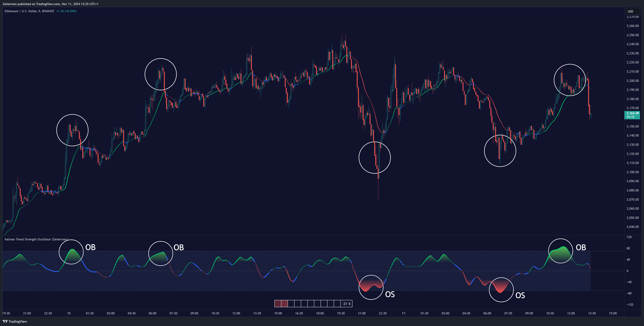This screenshot has width=644, height=326.
Task: Click the 3,100.00 price axis label
Action: point(633,172)
